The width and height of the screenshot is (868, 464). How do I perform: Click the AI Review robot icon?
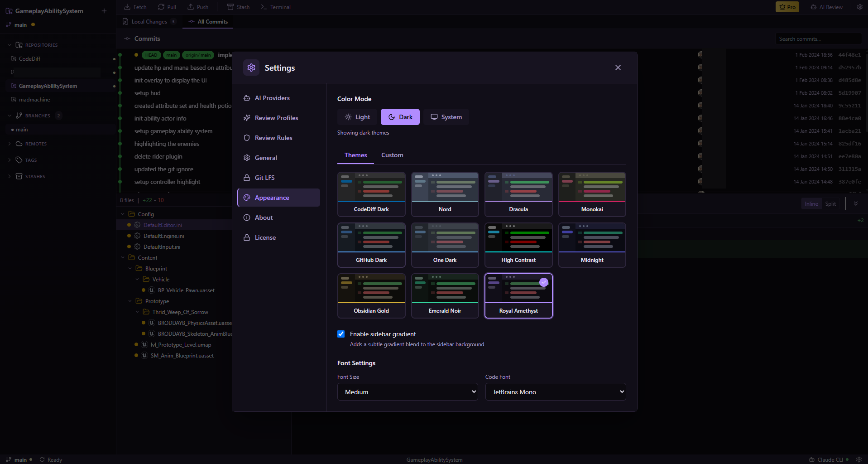pos(814,7)
